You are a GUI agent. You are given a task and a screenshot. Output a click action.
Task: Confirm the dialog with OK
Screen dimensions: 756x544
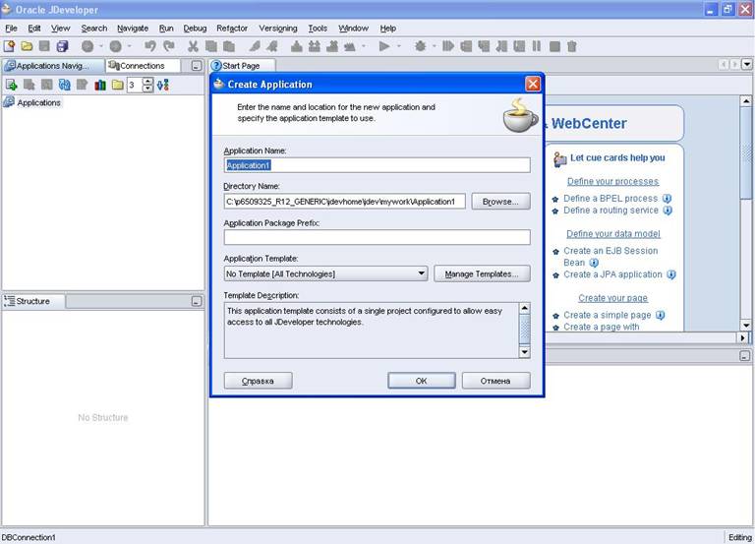[422, 381]
